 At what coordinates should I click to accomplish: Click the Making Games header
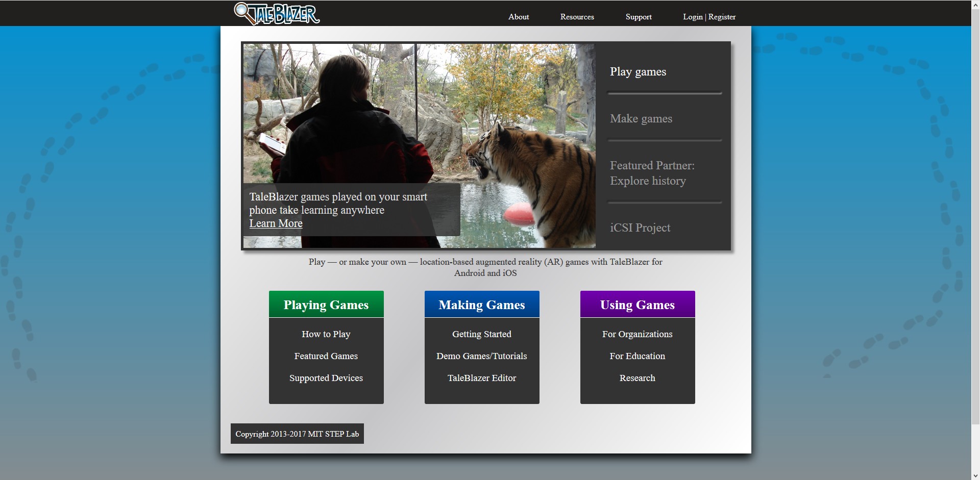482,305
